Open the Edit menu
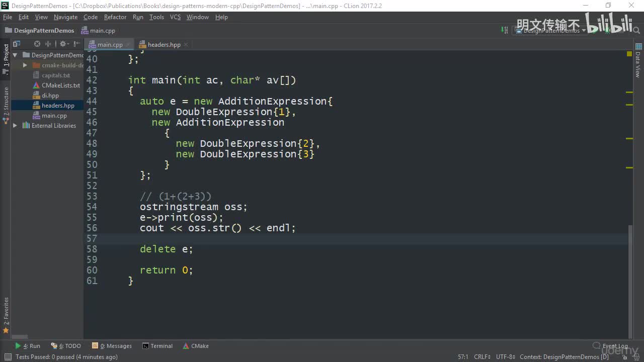644x362 pixels. point(24,17)
